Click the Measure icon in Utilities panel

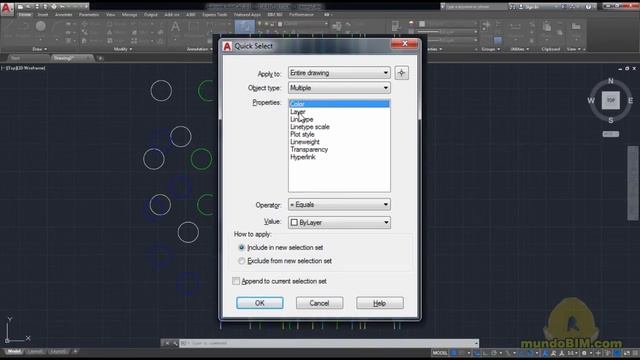pos(515,27)
